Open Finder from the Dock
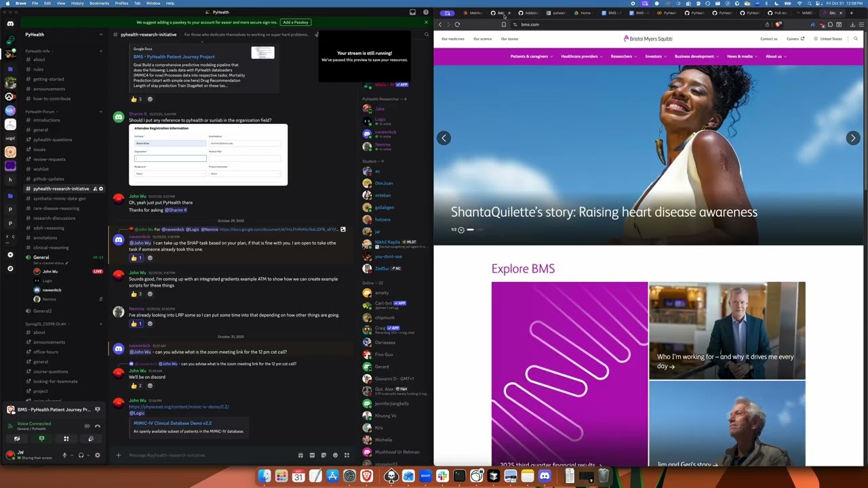This screenshot has height=488, width=868. pyautogui.click(x=264, y=476)
